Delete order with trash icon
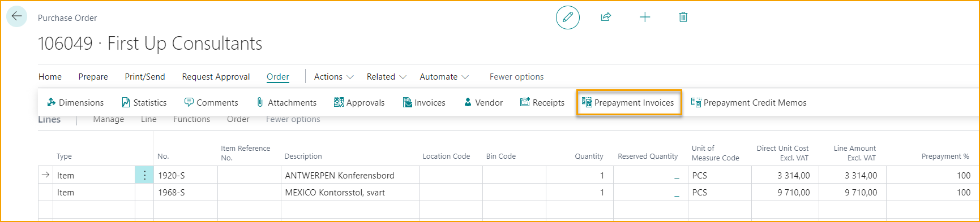Viewport: 980px width, 222px height. click(683, 17)
